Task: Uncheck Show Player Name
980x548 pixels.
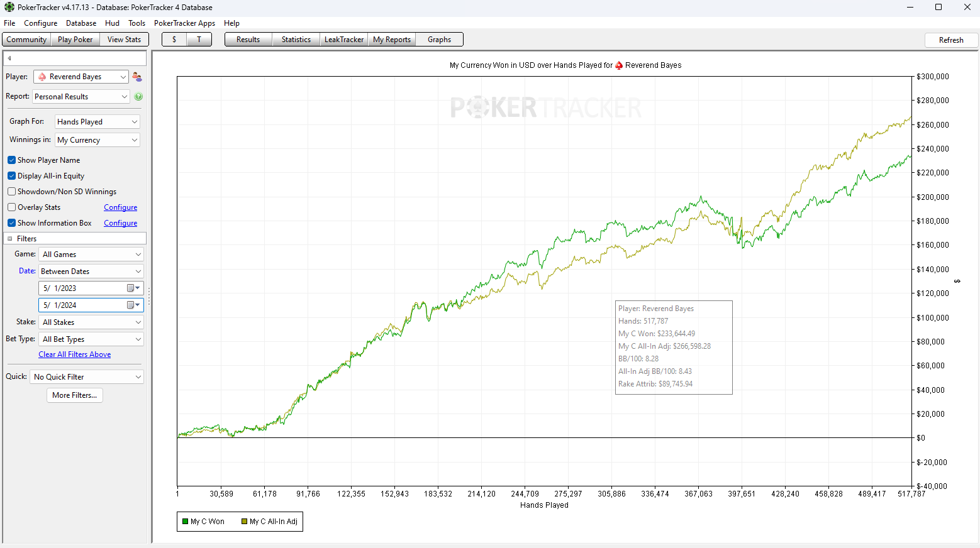Action: (x=12, y=160)
